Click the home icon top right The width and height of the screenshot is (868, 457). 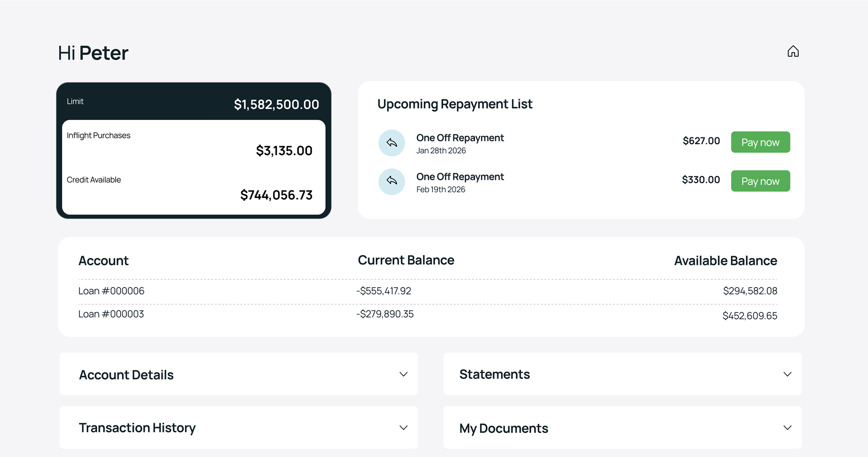(793, 52)
